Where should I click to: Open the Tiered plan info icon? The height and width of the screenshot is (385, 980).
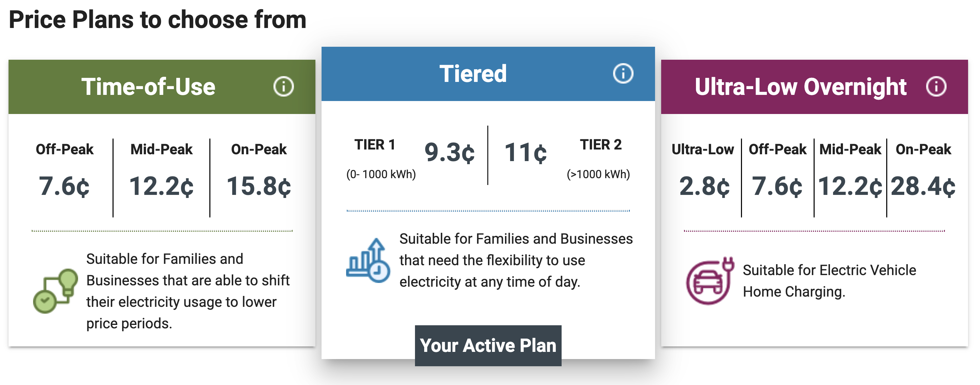623,73
